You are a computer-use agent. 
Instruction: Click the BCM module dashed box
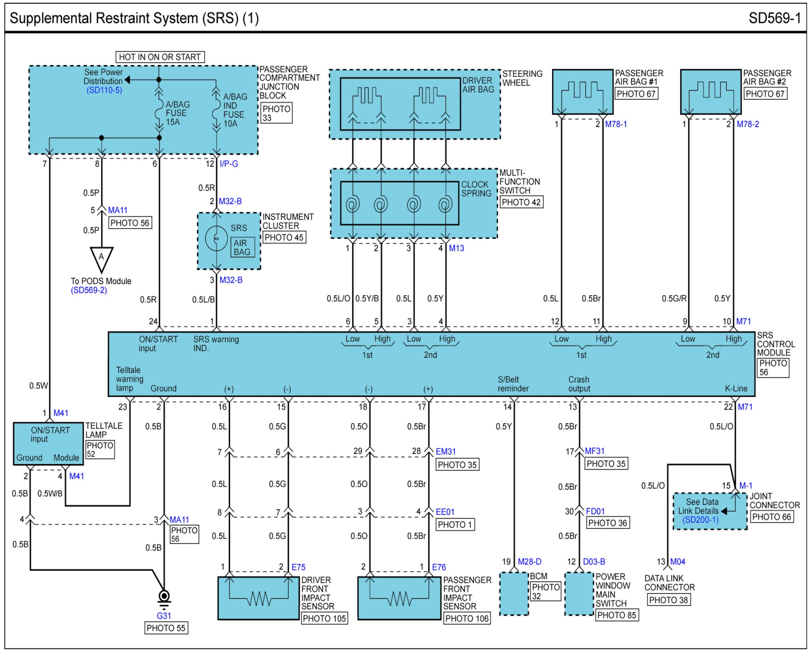(x=514, y=594)
